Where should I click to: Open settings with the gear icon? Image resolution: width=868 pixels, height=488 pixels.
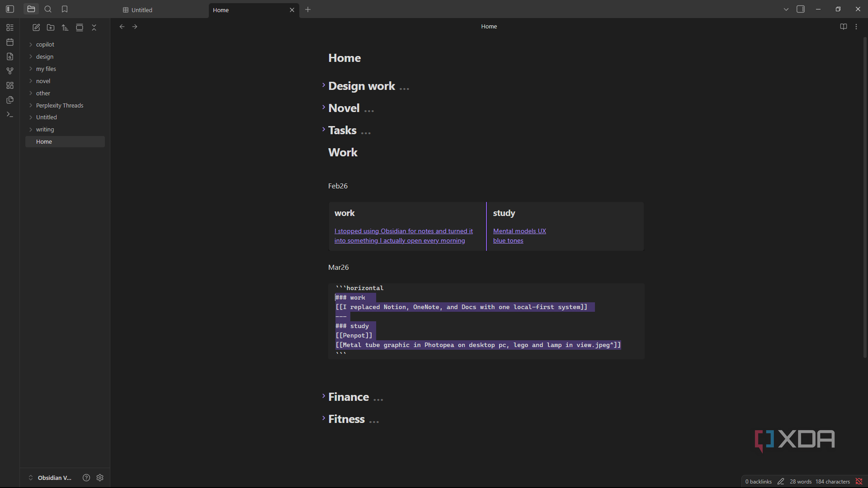pos(100,477)
